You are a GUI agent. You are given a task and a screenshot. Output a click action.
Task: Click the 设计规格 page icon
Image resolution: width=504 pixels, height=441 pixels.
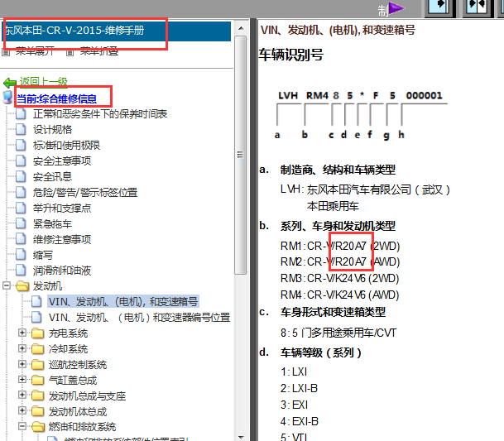[x=21, y=129]
